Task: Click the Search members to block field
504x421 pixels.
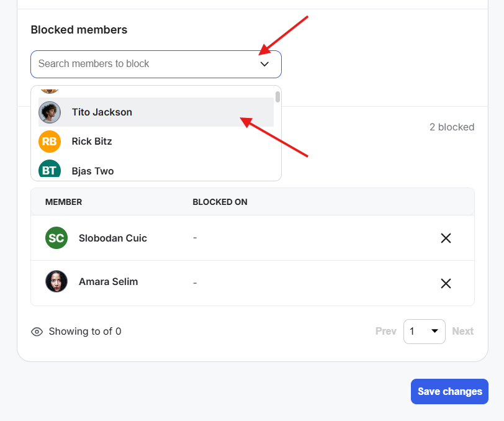Action: pos(156,64)
